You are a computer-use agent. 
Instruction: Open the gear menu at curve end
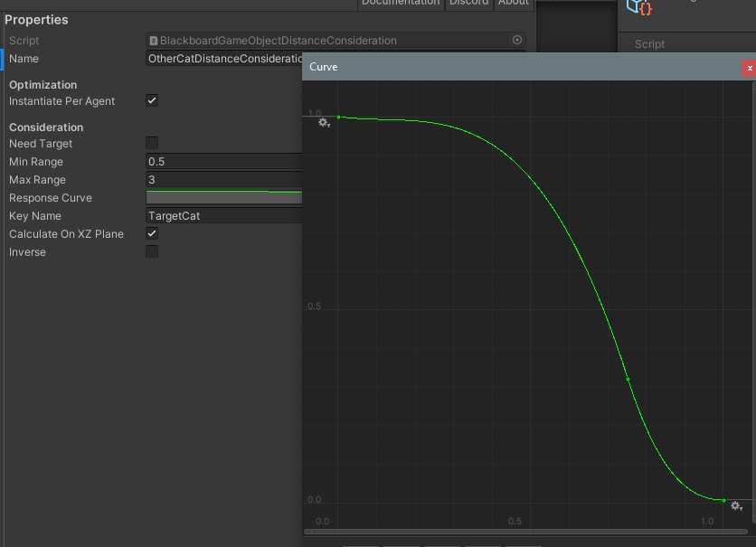point(736,506)
